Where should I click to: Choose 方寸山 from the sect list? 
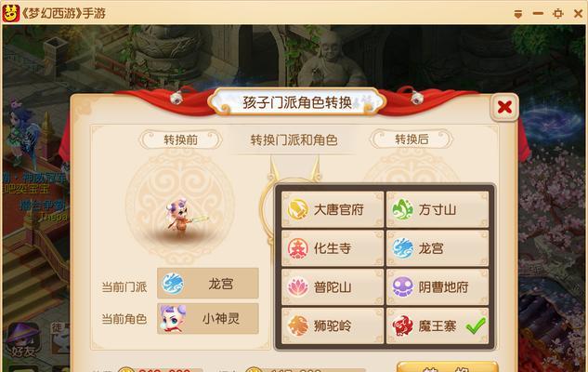[438, 209]
